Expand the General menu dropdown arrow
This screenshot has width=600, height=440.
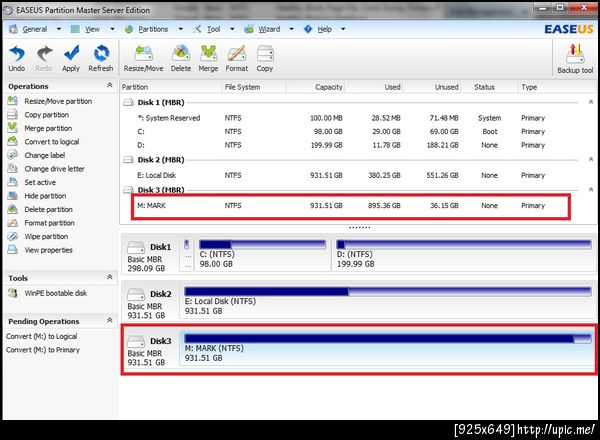coord(59,29)
